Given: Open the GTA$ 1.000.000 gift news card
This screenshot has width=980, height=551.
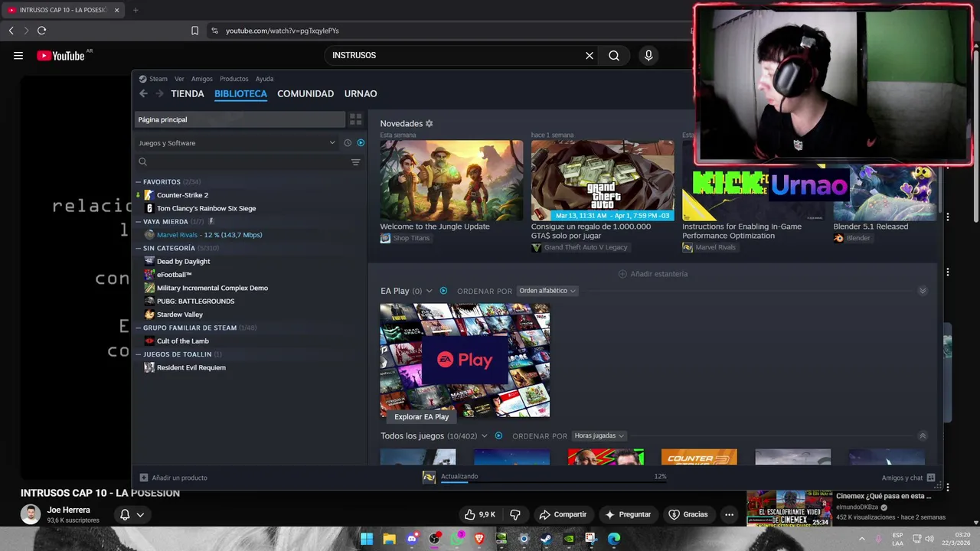Looking at the screenshot, I should [603, 195].
